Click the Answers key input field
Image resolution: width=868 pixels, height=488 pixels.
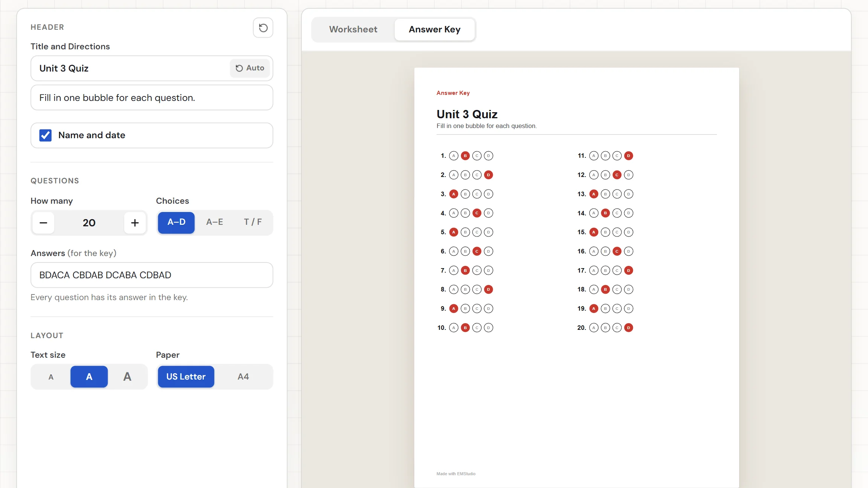pos(152,275)
